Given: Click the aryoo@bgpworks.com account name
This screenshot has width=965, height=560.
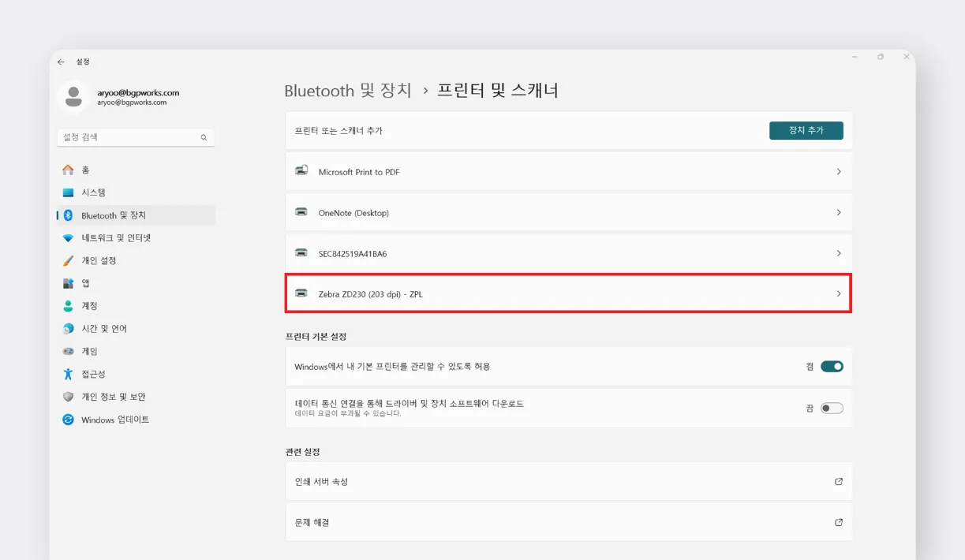Looking at the screenshot, I should 138,92.
